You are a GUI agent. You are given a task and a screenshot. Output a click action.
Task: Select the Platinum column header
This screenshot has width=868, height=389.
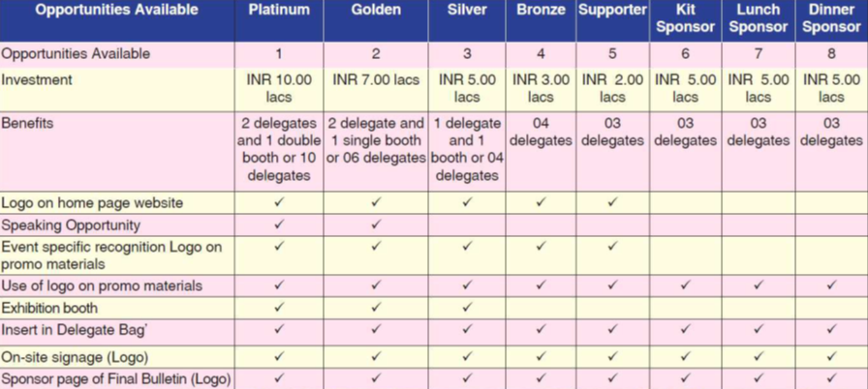click(x=279, y=11)
